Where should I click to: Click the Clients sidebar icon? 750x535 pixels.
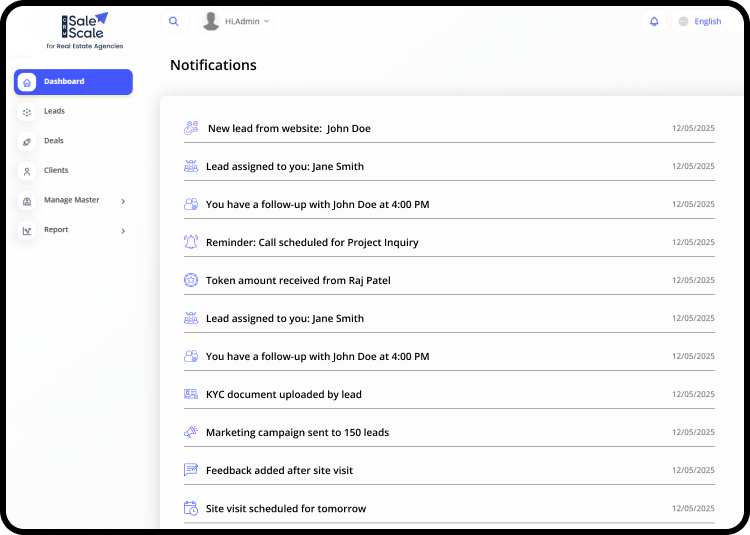coord(27,171)
